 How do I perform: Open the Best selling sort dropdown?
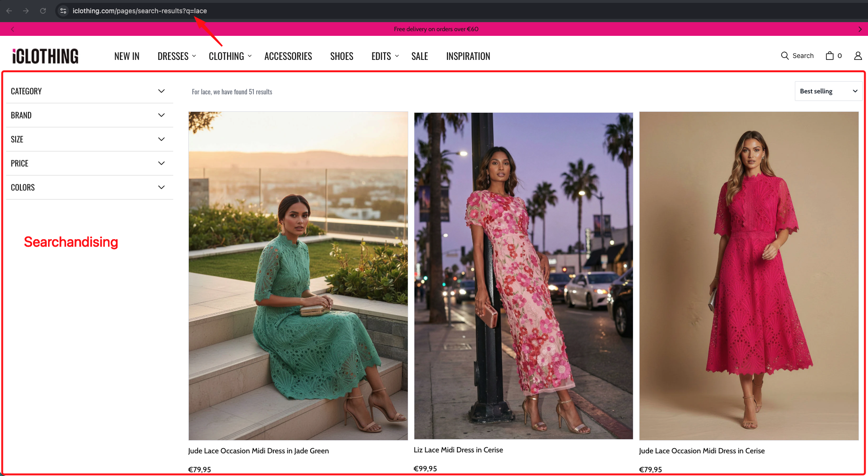pos(828,91)
